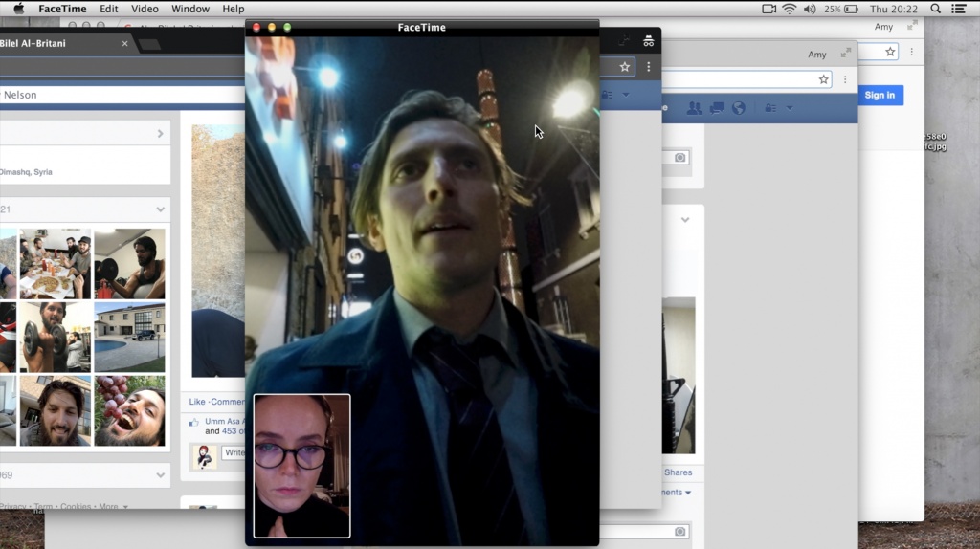Collapse the photos section chevron numbered 21
Screen dimensions: 980x549
[x=160, y=209]
